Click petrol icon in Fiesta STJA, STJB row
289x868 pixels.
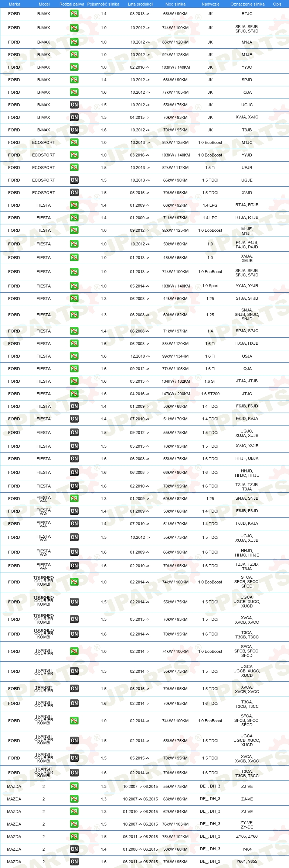click(74, 299)
